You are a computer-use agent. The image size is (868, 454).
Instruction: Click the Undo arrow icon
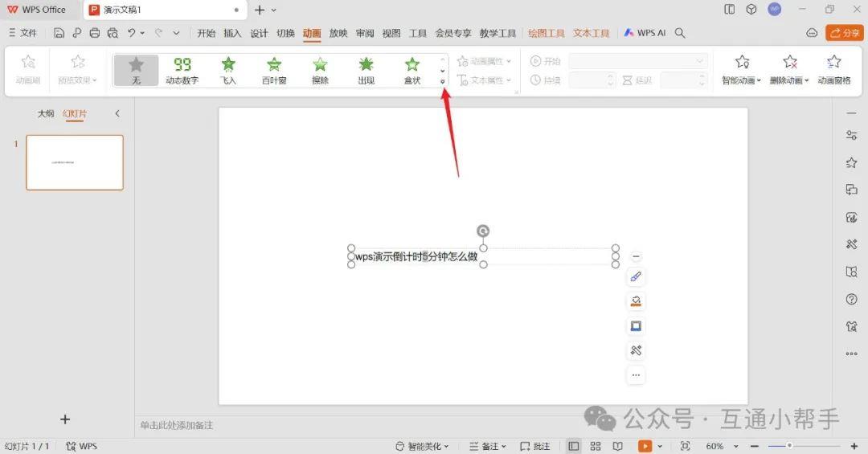coord(132,33)
